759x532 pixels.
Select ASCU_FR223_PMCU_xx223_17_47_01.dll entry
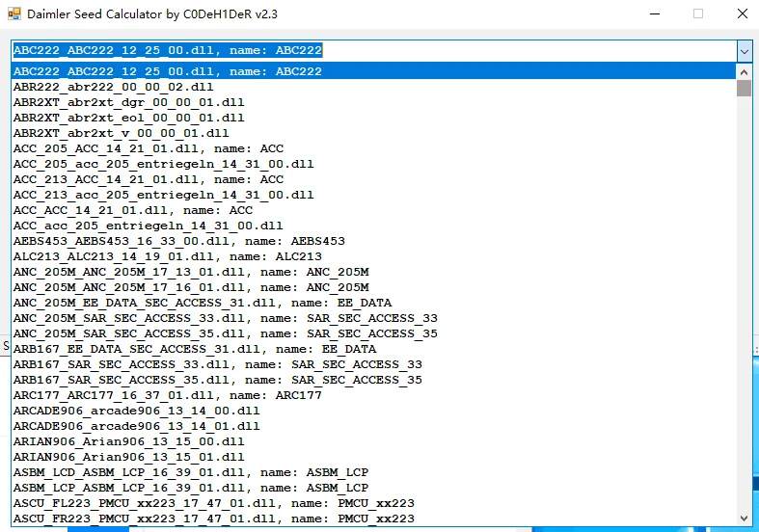click(x=373, y=519)
